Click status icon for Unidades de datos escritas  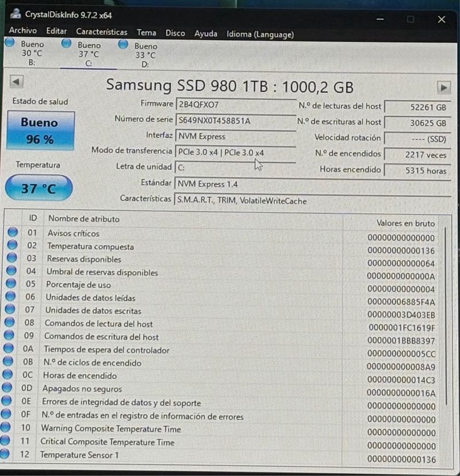(10, 309)
